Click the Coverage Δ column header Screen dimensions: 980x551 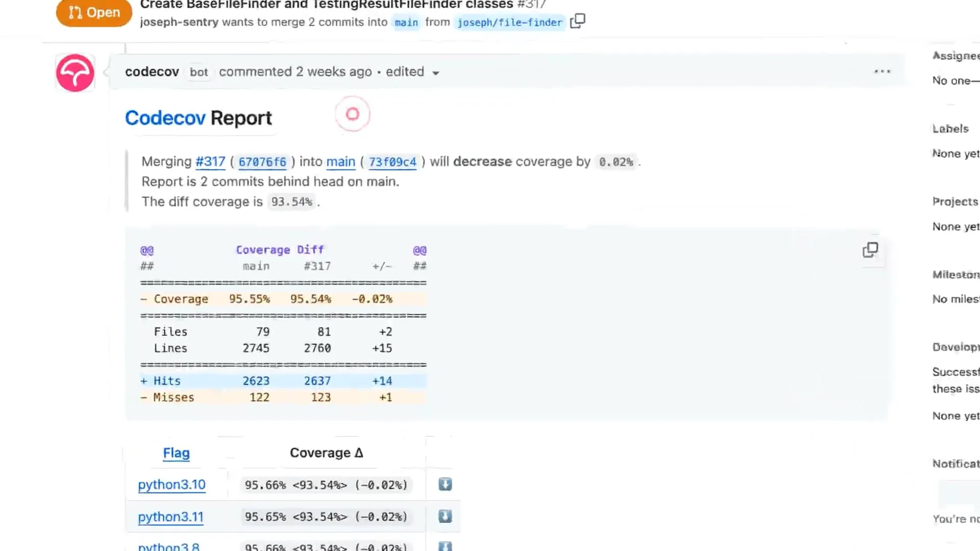326,453
